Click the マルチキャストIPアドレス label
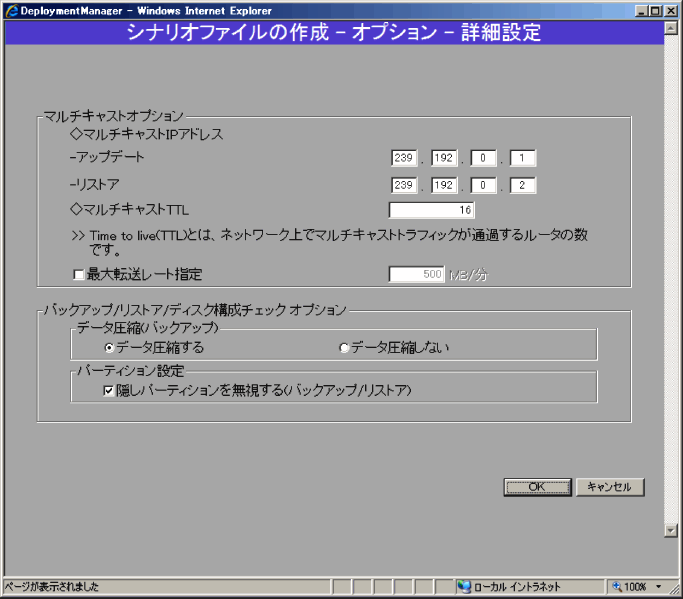Image resolution: width=683 pixels, height=599 pixels. (147, 134)
